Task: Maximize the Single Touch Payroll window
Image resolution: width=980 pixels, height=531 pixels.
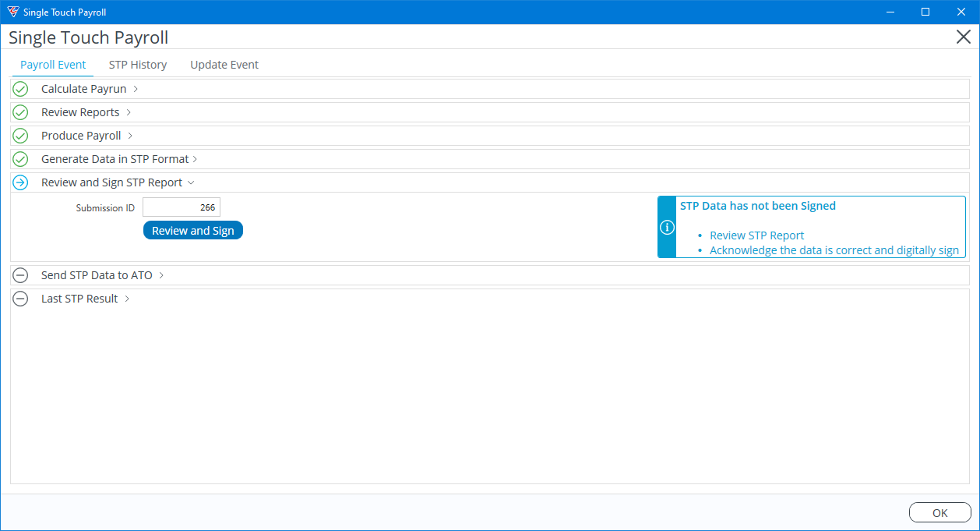Action: (x=925, y=12)
